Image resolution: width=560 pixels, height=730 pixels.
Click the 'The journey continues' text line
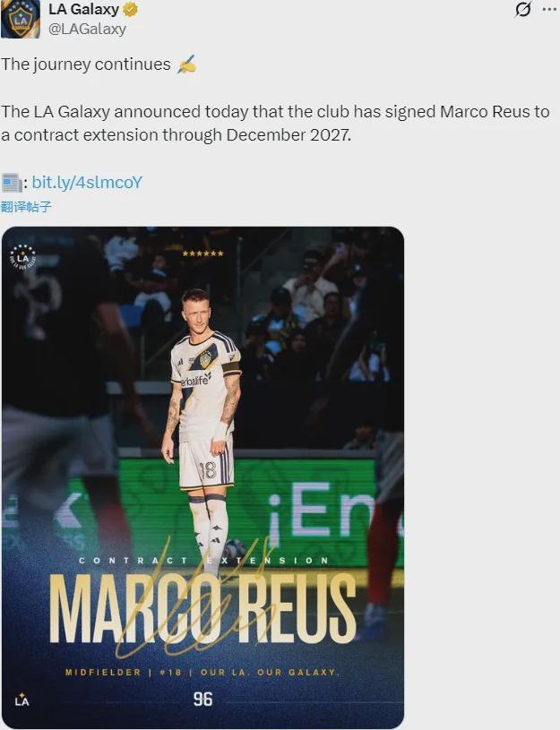coord(86,64)
